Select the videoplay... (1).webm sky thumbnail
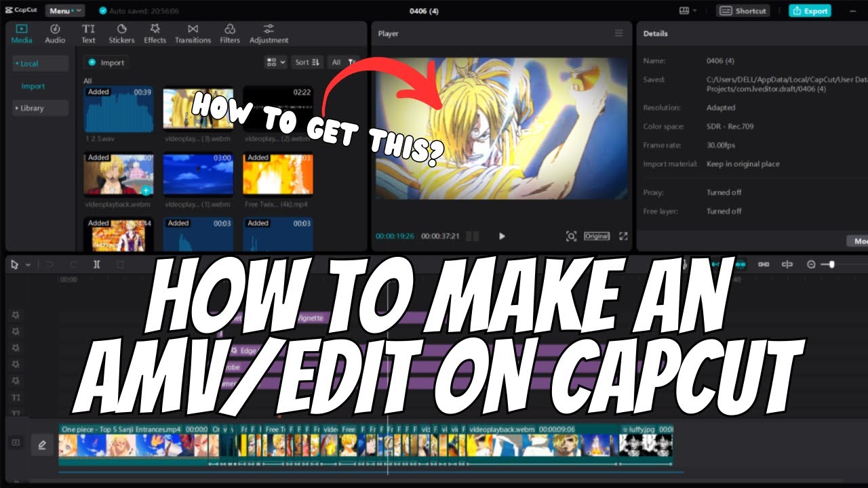 (x=198, y=174)
